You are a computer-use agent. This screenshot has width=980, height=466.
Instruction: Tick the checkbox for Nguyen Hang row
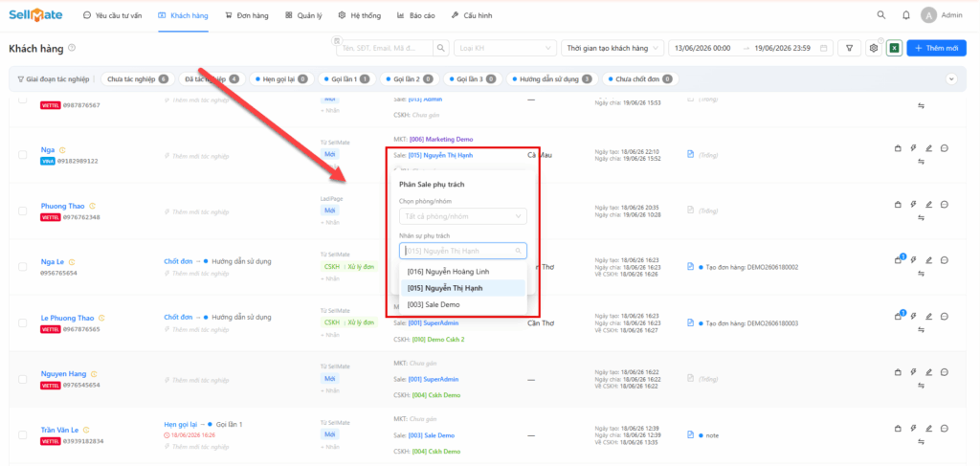(x=23, y=379)
